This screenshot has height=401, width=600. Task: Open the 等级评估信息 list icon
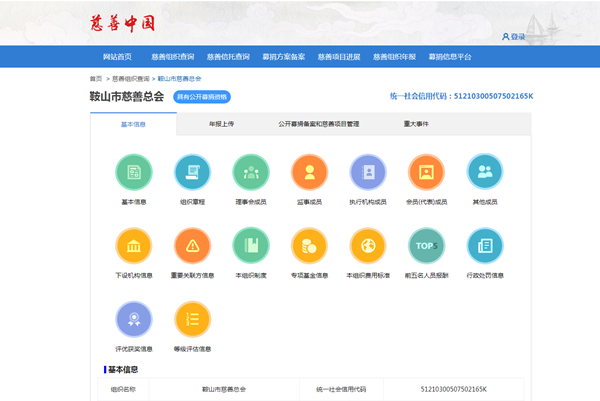click(x=192, y=319)
